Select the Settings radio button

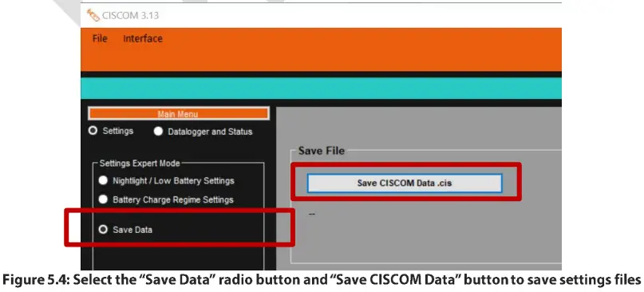(x=93, y=131)
